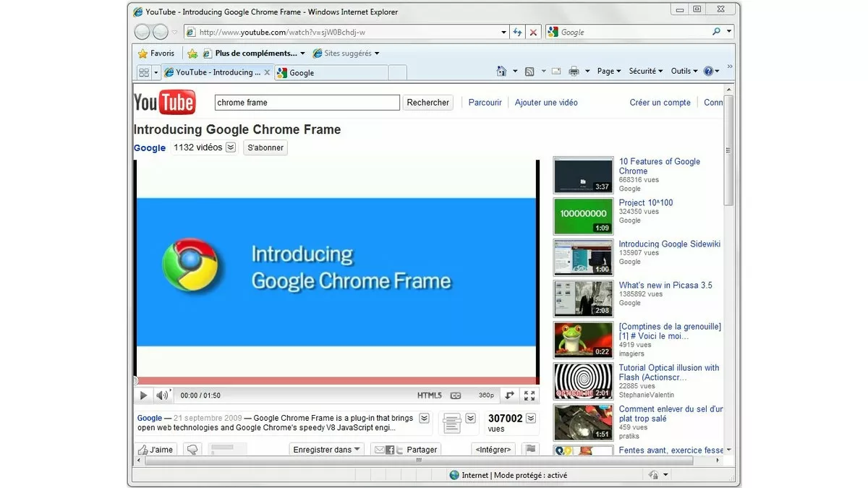Open the Google channel link under title

coord(150,147)
